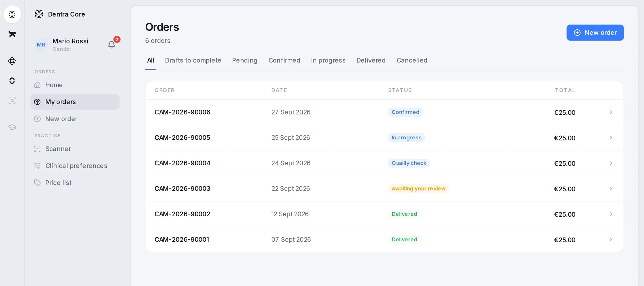Switch to the Cancelled tab
644x286 pixels.
(x=412, y=60)
